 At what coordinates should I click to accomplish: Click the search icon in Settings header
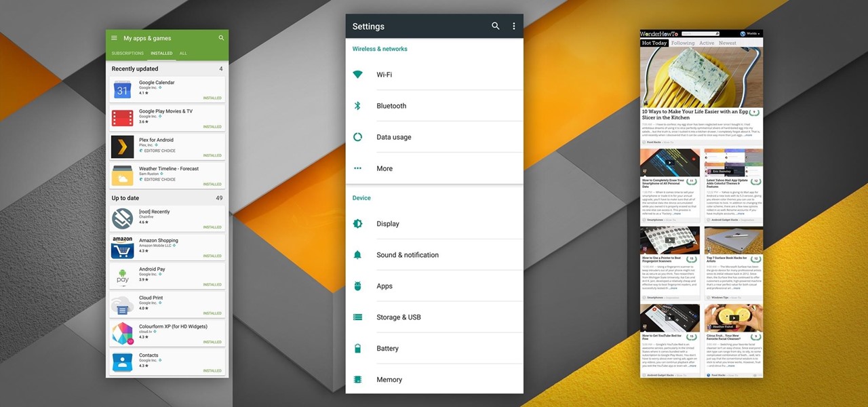[496, 26]
